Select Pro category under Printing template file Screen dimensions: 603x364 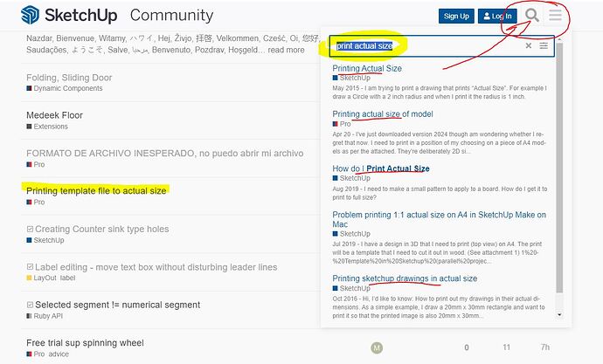36,202
